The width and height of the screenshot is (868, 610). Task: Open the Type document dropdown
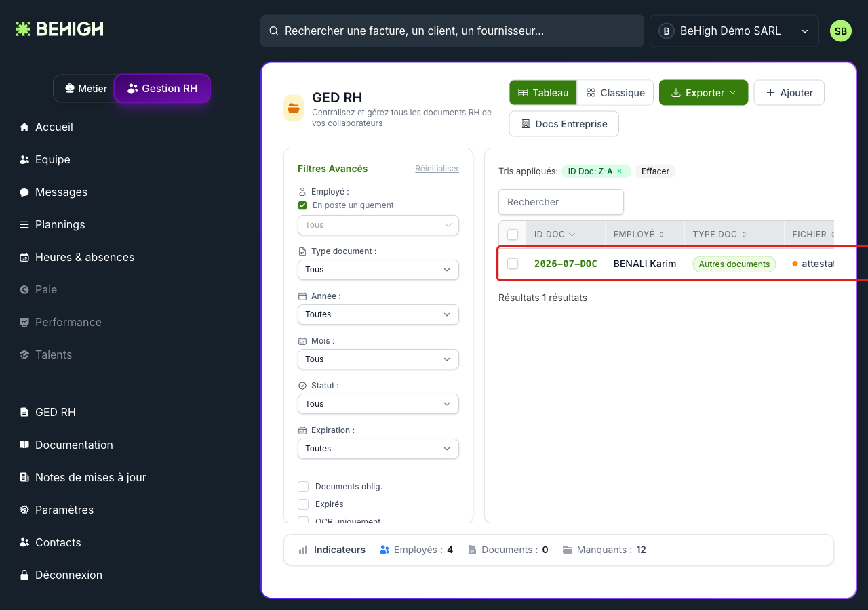pyautogui.click(x=378, y=270)
